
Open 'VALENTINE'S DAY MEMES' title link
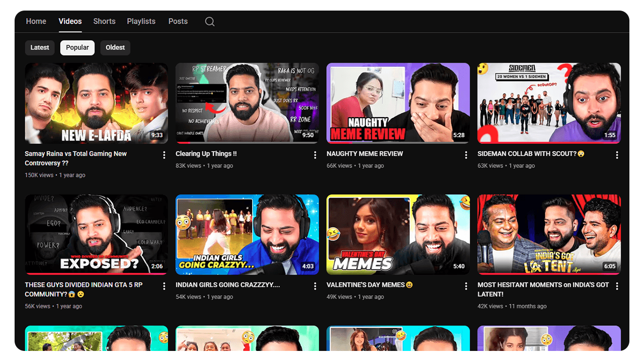pos(370,285)
